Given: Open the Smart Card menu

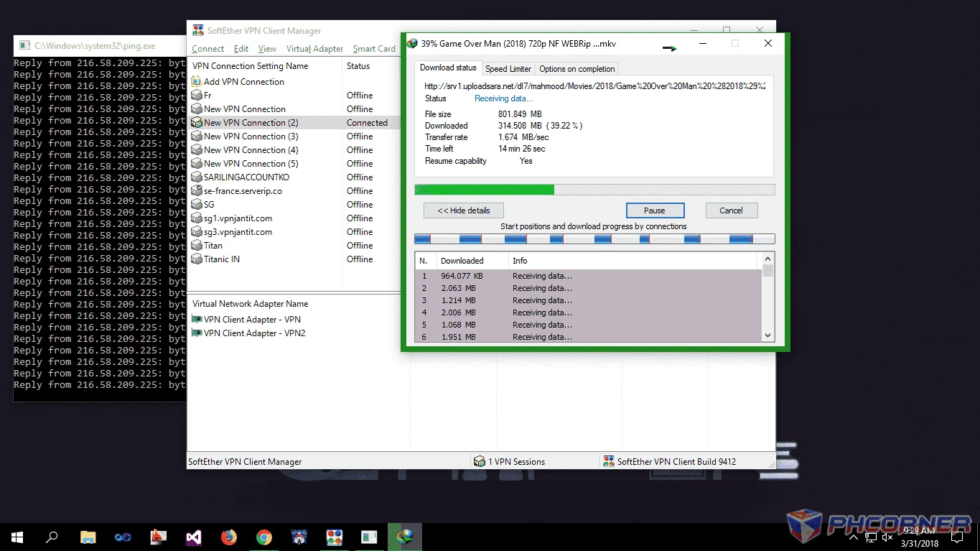Looking at the screenshot, I should pos(374,49).
